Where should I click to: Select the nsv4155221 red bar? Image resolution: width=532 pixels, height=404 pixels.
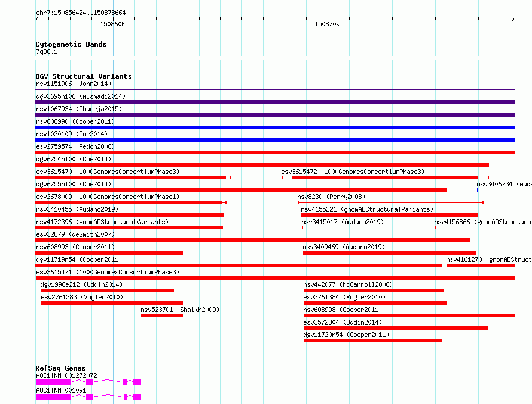390,215
